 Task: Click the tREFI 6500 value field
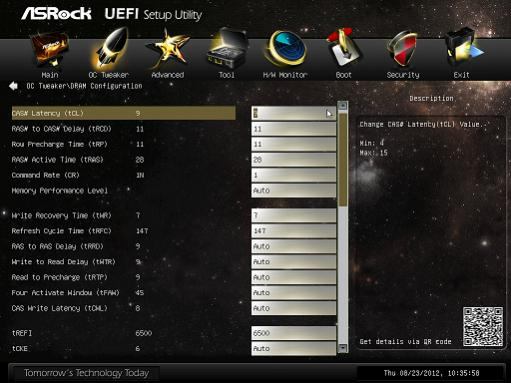[x=294, y=333]
